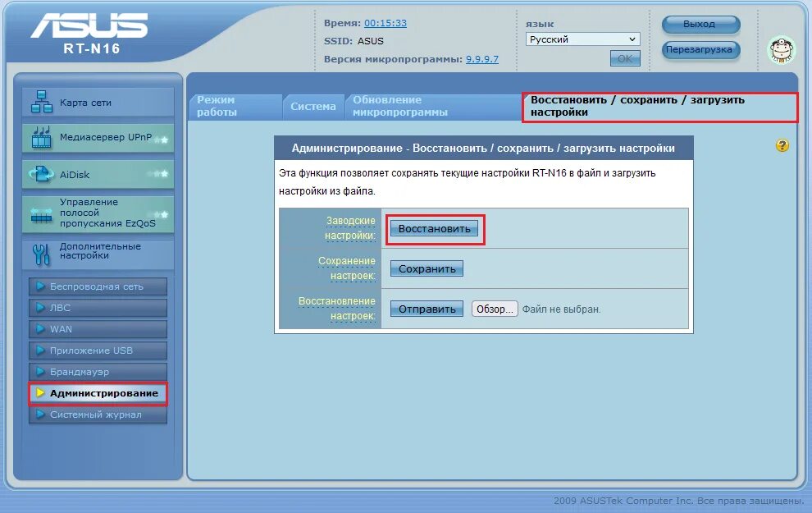Switch to Режим работы tab
Viewport: 812px width, 513px height.
point(235,106)
